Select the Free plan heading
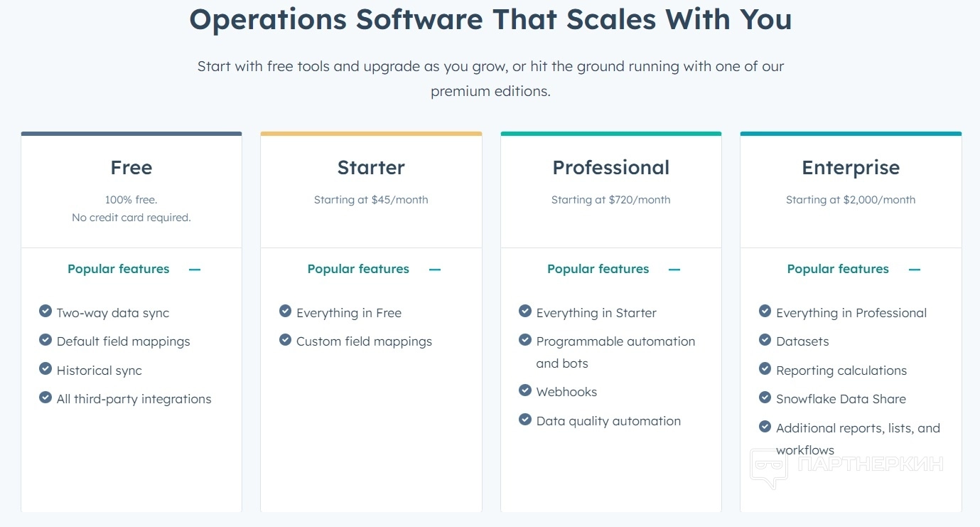 [x=131, y=168]
